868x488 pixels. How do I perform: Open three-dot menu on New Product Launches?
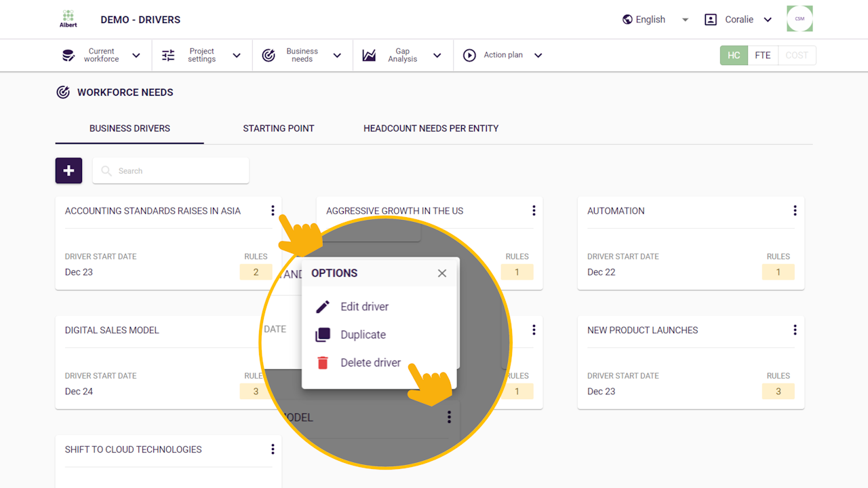pyautogui.click(x=795, y=330)
